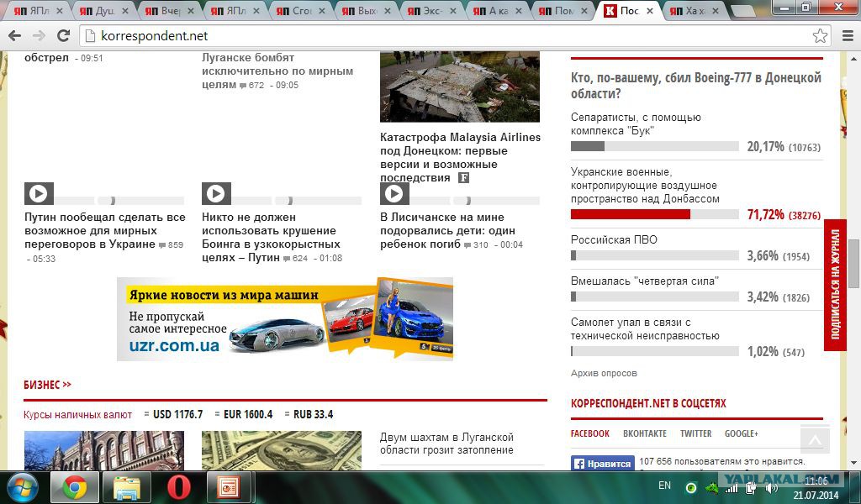Image resolution: width=861 pixels, height=504 pixels.
Task: Select the RUB 33.4 rate
Action: 313,415
